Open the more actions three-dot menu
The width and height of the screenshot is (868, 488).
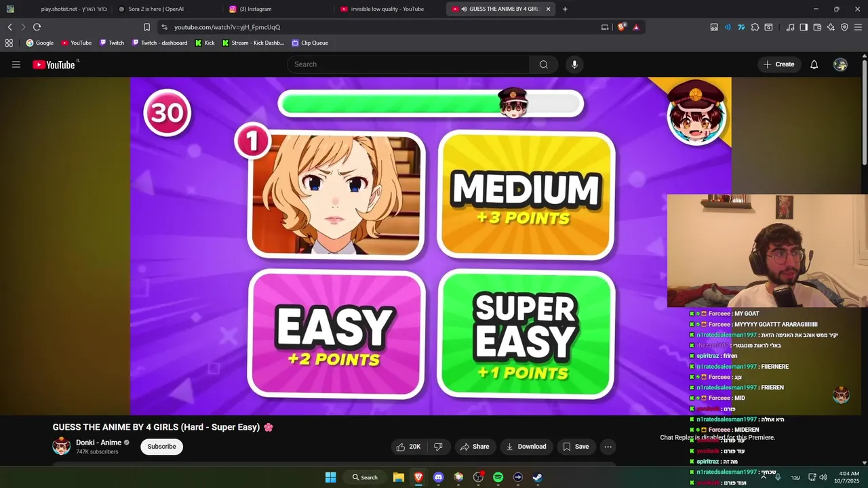(x=608, y=447)
